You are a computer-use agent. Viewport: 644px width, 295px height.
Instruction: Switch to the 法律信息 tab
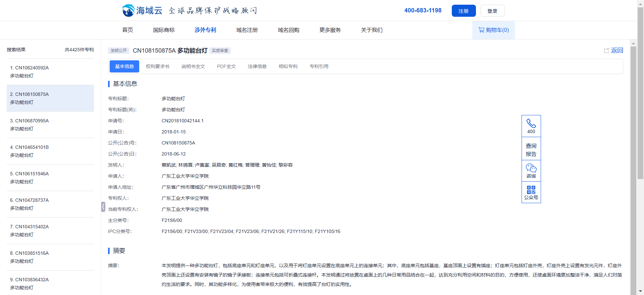(x=257, y=66)
